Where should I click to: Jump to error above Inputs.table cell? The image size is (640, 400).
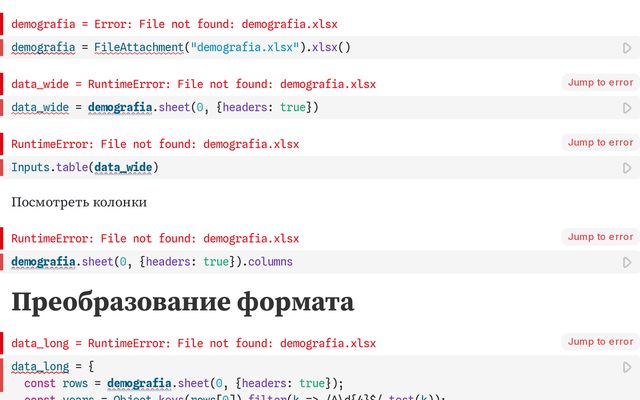pyautogui.click(x=600, y=142)
